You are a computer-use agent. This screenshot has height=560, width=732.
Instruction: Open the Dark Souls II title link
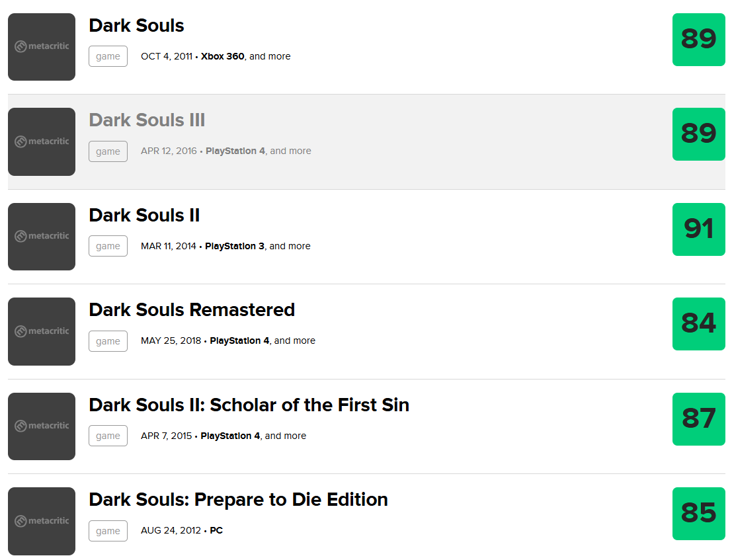click(x=144, y=216)
